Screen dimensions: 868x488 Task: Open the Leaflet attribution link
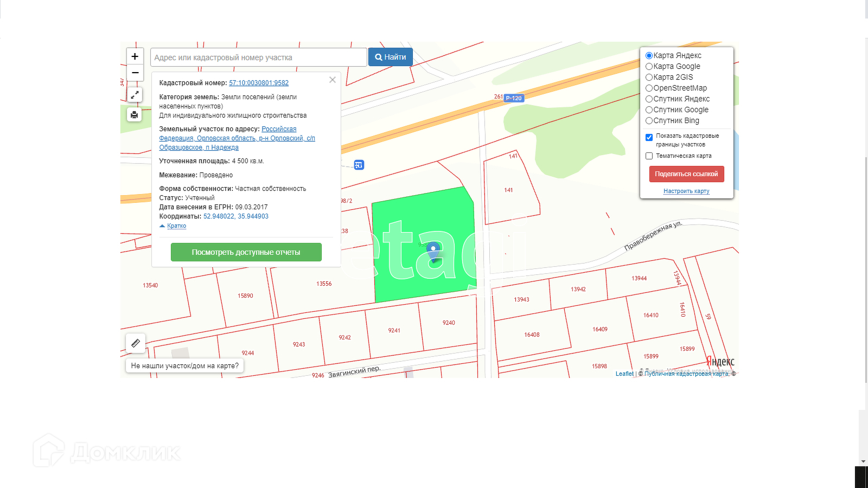(x=624, y=374)
